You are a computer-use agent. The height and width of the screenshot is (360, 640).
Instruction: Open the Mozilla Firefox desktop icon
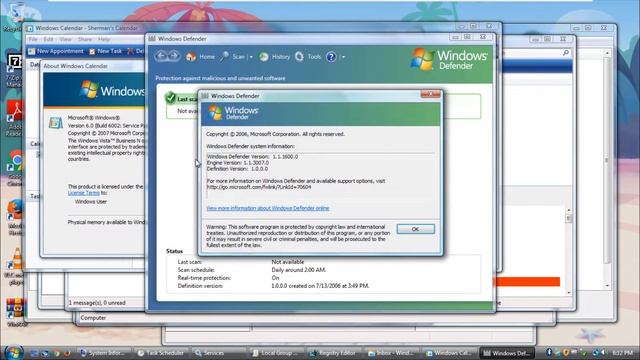click(15, 217)
